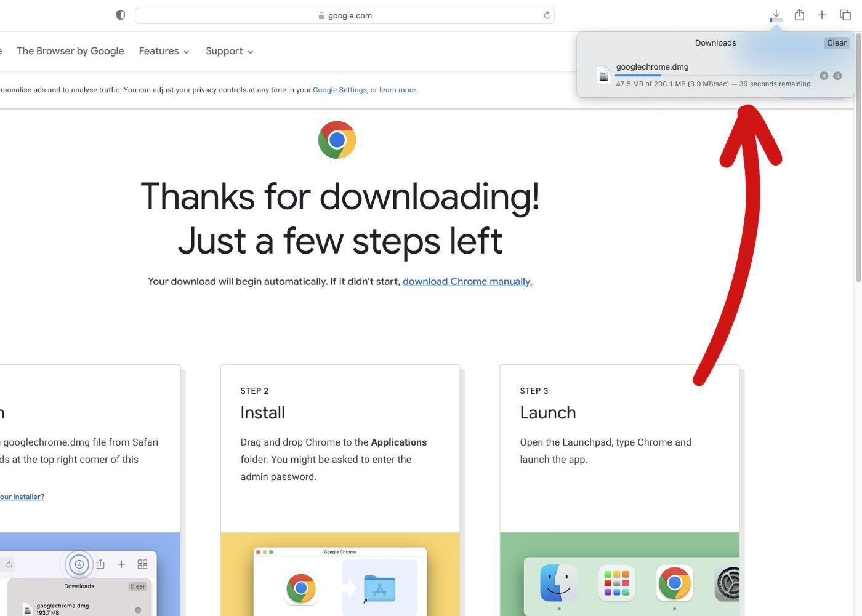Viewport: 862px width, 616px height.
Task: Reload the page using the refresh icon
Action: pyautogui.click(x=546, y=15)
